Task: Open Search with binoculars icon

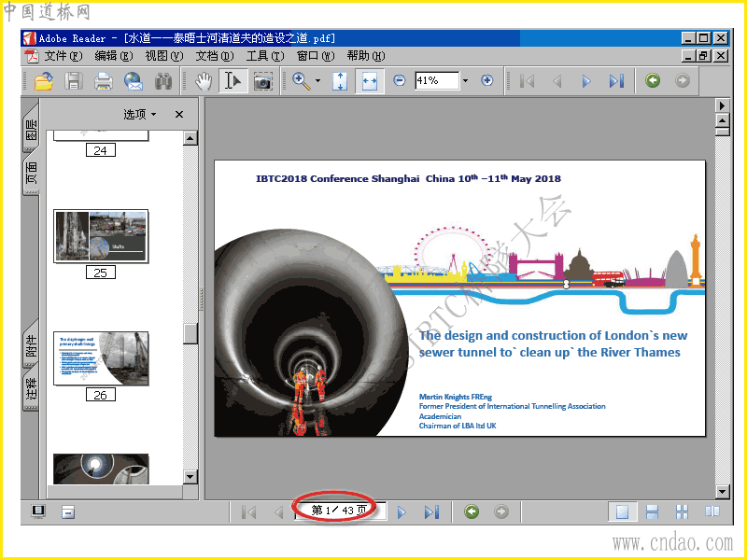Action: (x=163, y=81)
